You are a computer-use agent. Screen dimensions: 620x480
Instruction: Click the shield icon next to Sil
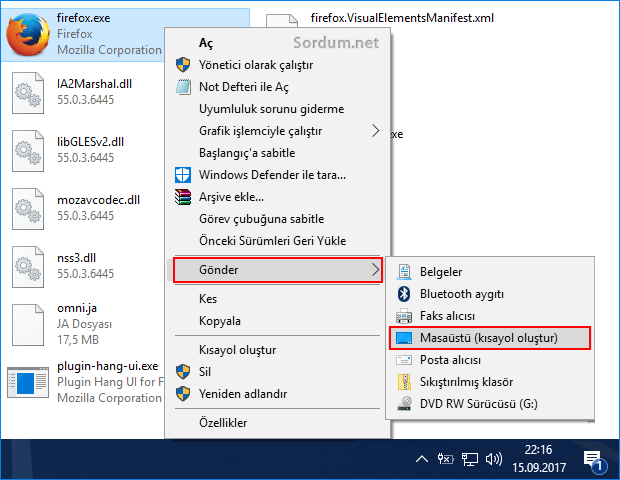pyautogui.click(x=183, y=372)
